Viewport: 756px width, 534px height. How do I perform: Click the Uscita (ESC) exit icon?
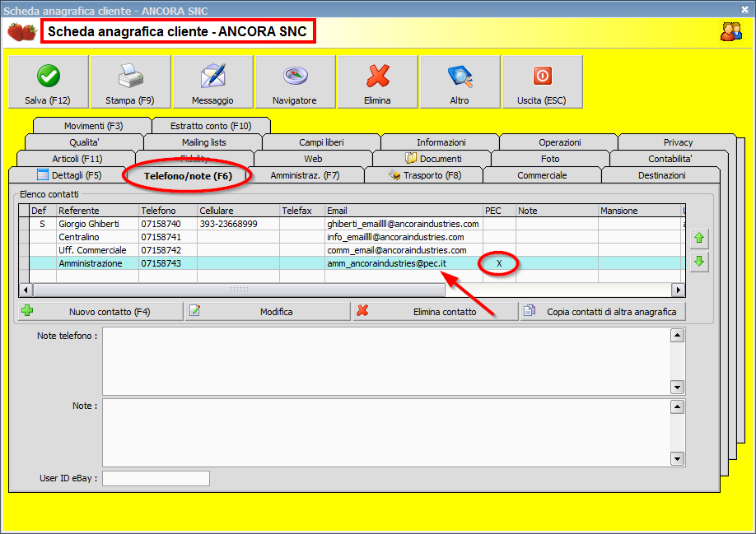coord(541,75)
